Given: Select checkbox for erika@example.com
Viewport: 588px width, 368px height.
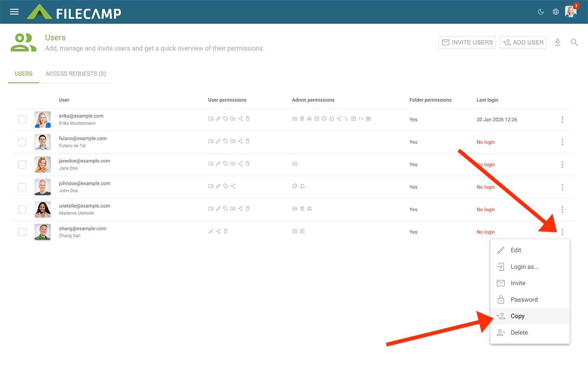Looking at the screenshot, I should pos(22,120).
